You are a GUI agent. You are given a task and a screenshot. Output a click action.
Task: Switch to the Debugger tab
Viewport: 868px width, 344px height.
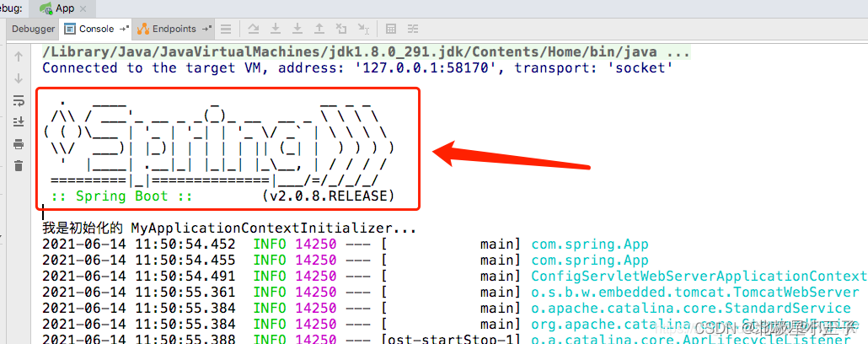pos(33,29)
